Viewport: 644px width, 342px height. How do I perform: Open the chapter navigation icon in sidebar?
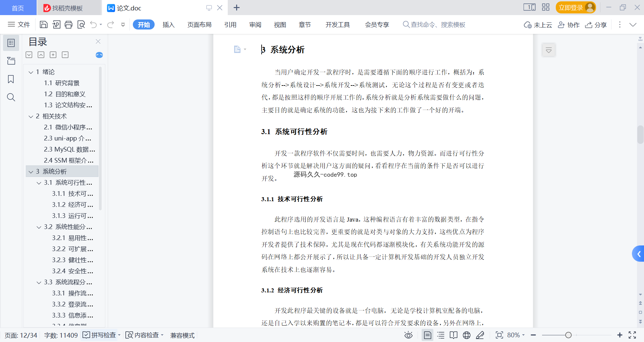[11, 61]
